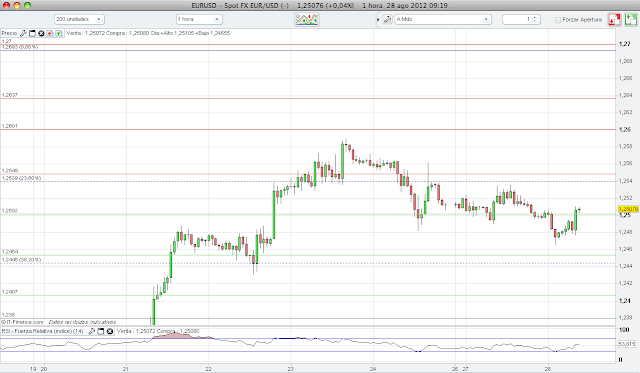Click the red sell icon beside Precio
The image size is (640, 373).
tap(50, 33)
